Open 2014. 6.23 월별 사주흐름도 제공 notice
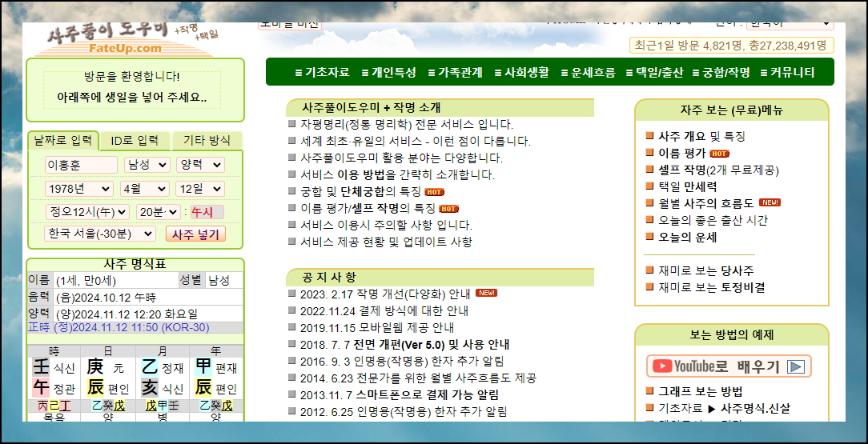 coord(418,378)
